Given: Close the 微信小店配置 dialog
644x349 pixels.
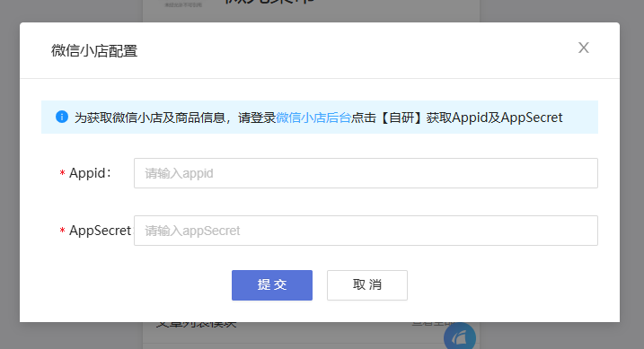Looking at the screenshot, I should [583, 48].
